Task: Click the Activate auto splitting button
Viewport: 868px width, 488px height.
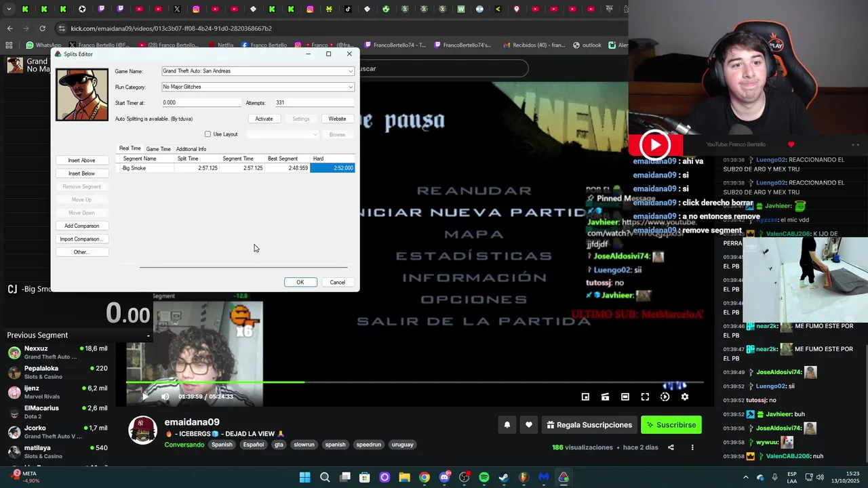Action: click(x=264, y=119)
